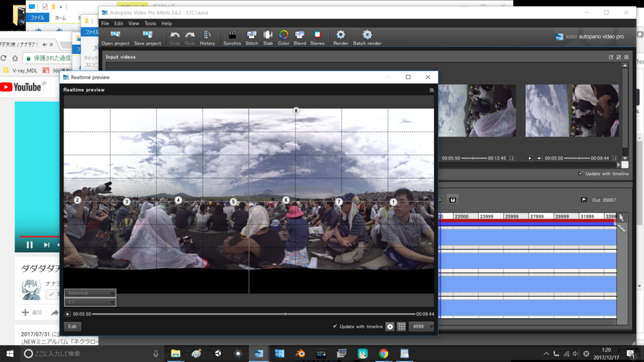Screen dimensions: 644x362
Task: Toggle the grid overlay icon in Realtime preview
Action: pos(401,327)
